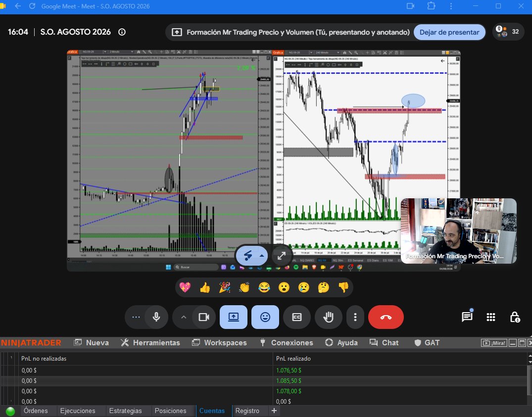Screen dimensions: 532x417
Task: Toggle the screen presenting button
Action: [234, 317]
